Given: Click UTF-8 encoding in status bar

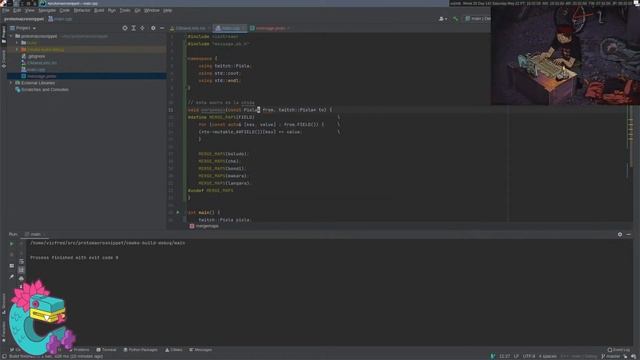Looking at the screenshot, I should [x=529, y=356].
